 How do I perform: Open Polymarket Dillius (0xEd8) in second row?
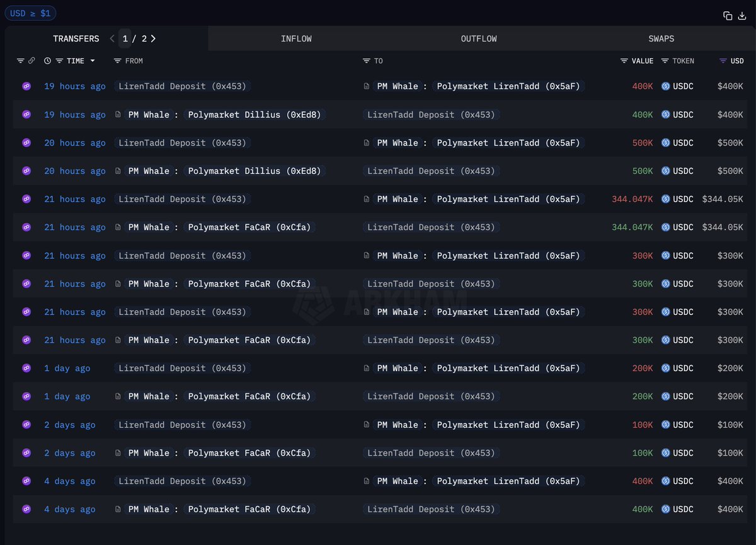(255, 115)
